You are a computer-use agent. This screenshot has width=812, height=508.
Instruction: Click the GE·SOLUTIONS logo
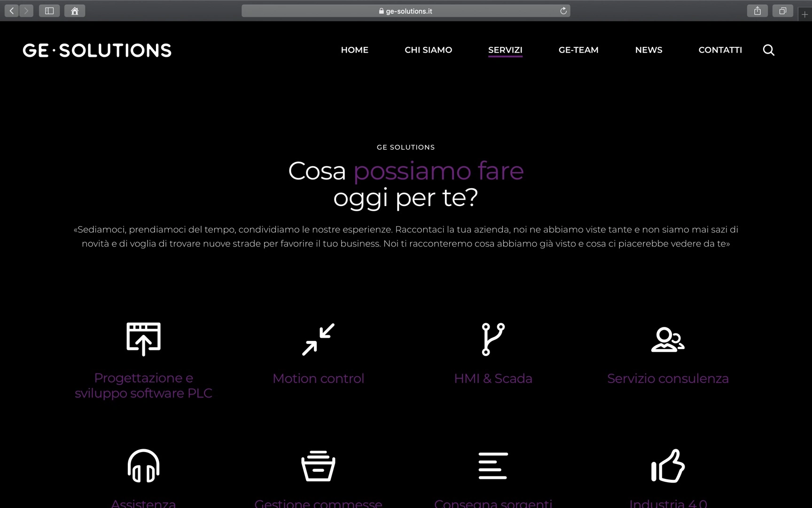(x=97, y=50)
